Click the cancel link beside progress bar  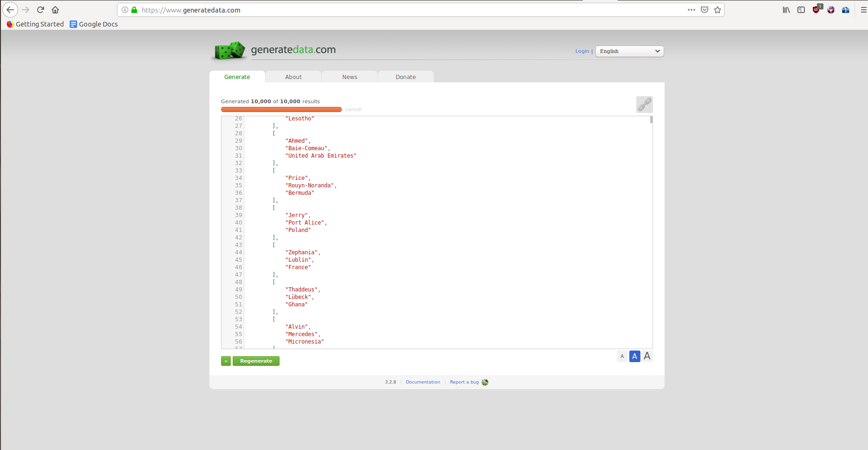pos(353,110)
